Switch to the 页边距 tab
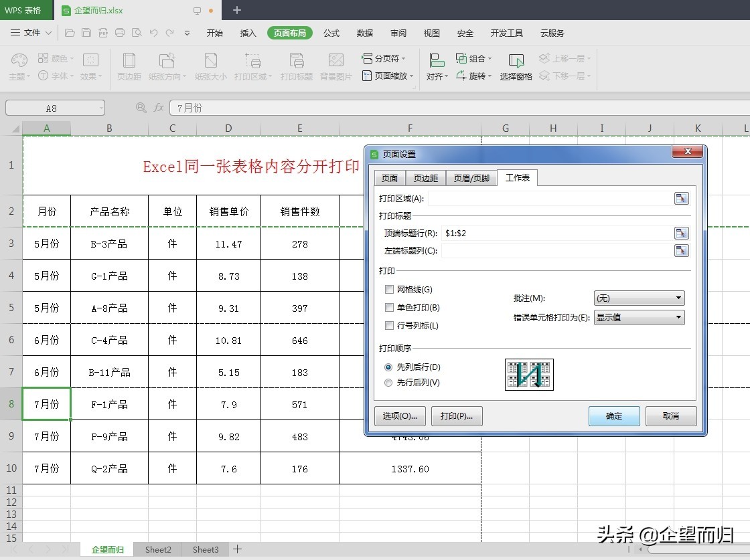Image resolution: width=750 pixels, height=560 pixels. 425,178
